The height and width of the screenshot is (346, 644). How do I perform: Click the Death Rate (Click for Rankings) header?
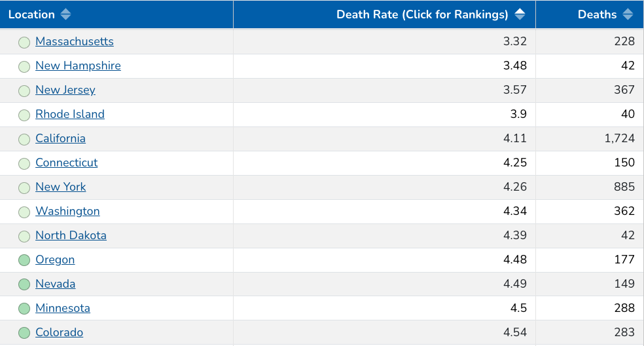422,14
